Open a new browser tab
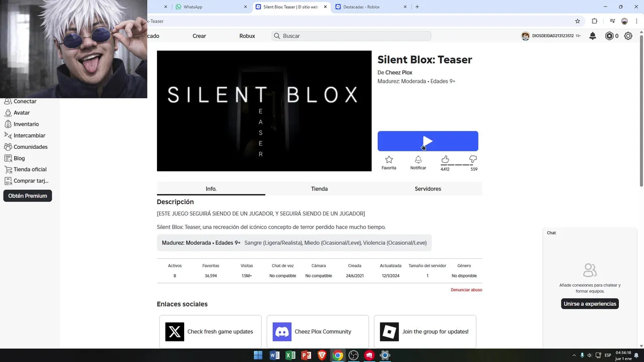The height and width of the screenshot is (362, 644). 417,7
